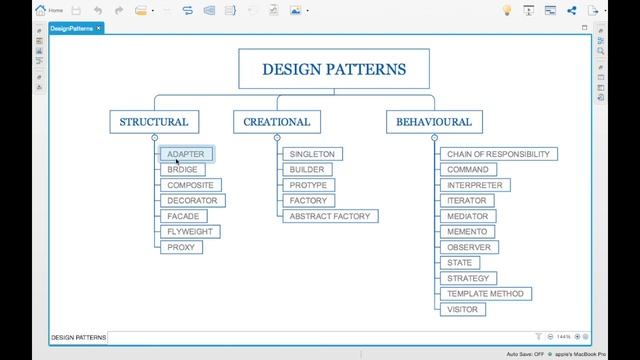Select the CREATIONAL topic box

277,122
